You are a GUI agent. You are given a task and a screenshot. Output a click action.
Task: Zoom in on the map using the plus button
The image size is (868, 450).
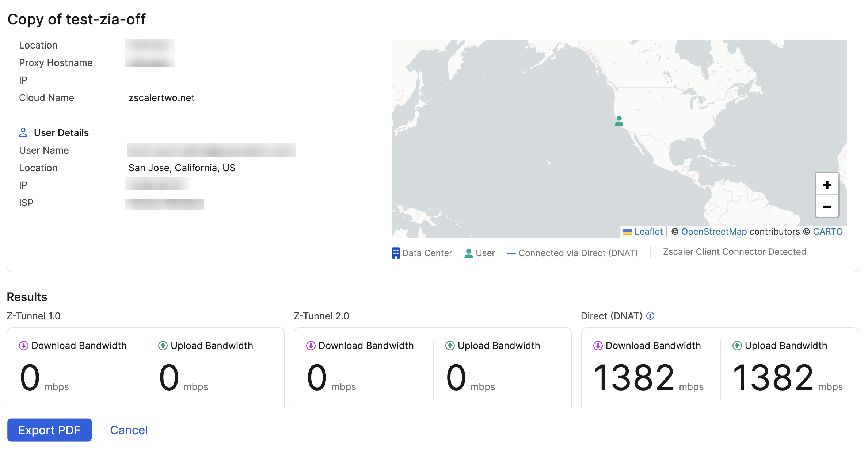click(x=827, y=184)
